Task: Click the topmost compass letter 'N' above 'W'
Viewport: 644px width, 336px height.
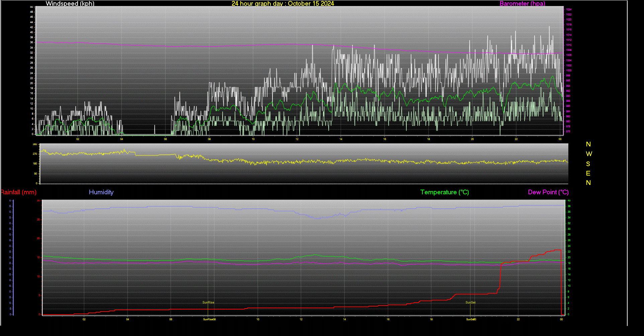Action: coord(588,144)
